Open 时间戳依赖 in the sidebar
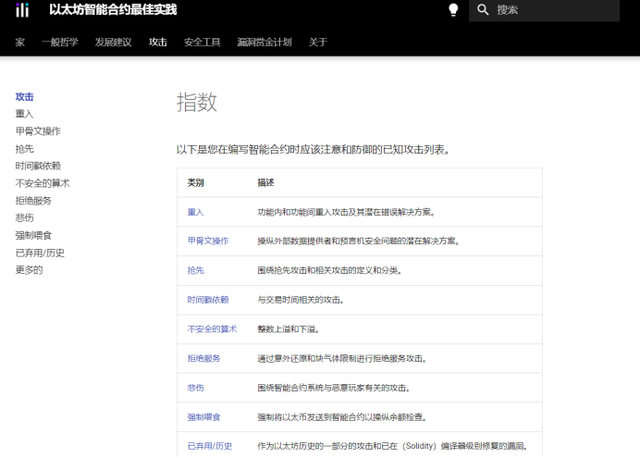640x458 pixels. tap(38, 166)
